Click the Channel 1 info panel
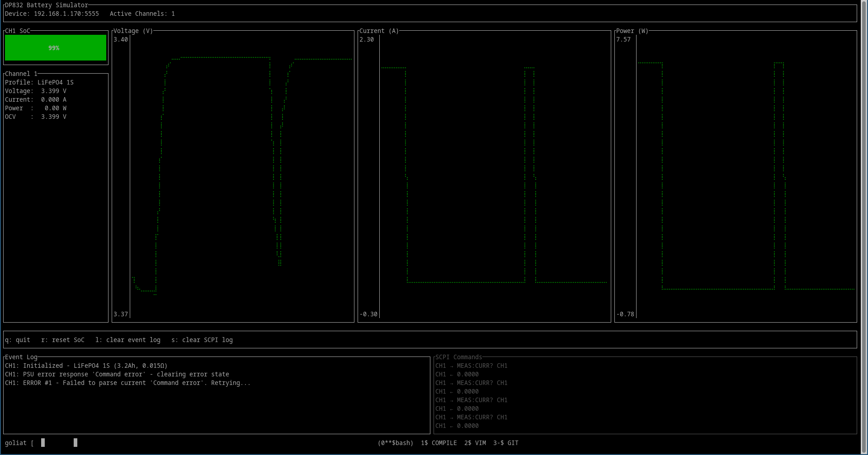This screenshot has width=868, height=455. click(54, 99)
